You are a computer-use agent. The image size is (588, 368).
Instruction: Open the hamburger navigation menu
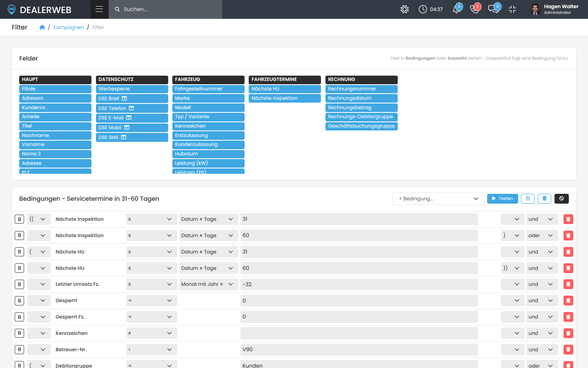(x=99, y=9)
